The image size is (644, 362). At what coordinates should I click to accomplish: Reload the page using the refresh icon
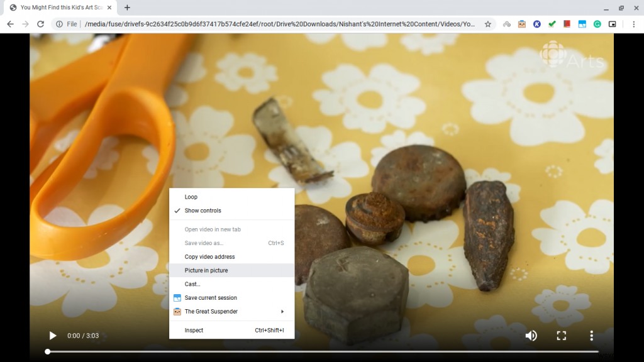[x=40, y=24]
